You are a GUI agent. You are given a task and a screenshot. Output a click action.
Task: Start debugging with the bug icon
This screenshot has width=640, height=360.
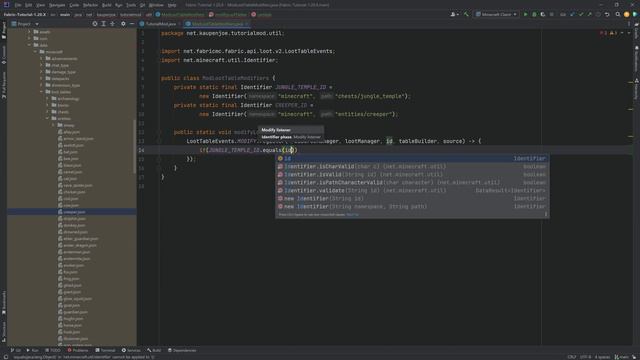pos(534,14)
